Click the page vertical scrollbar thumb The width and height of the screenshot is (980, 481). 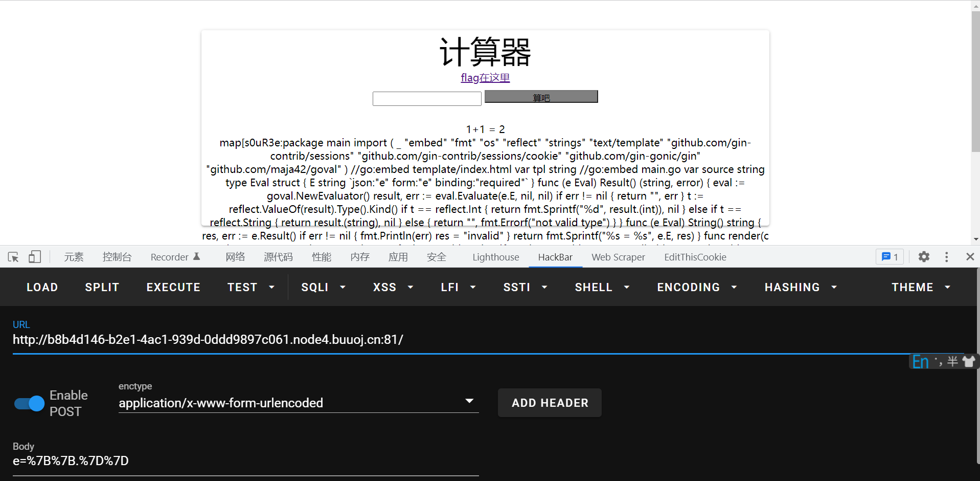(975, 82)
